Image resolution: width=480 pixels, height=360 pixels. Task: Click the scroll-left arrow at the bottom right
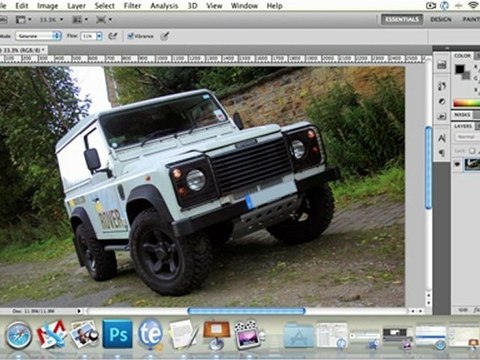(413, 311)
